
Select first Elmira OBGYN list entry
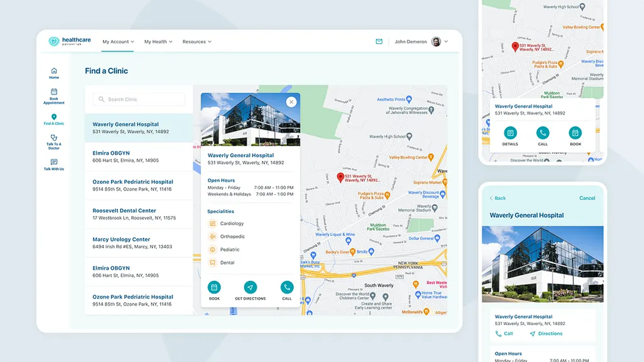click(139, 157)
